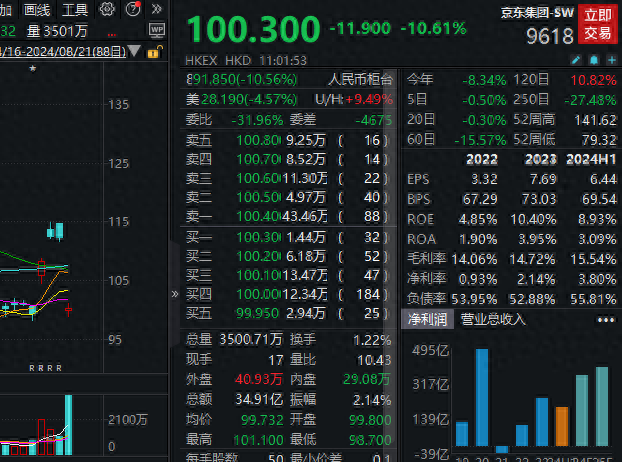This screenshot has width=622, height=462.
Task: Select sell-one price 100.400
Action: coord(258,216)
